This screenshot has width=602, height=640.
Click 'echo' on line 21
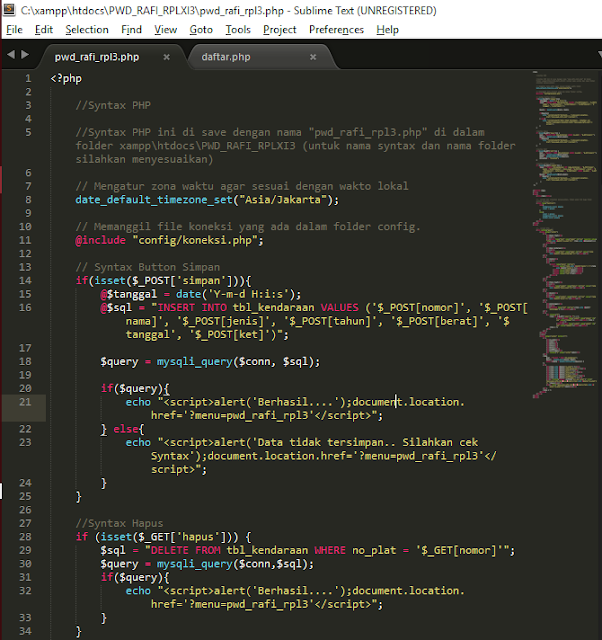(138, 402)
